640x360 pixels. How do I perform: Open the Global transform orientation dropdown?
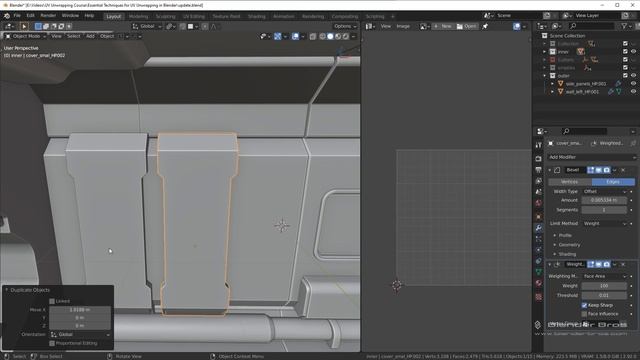(x=147, y=26)
